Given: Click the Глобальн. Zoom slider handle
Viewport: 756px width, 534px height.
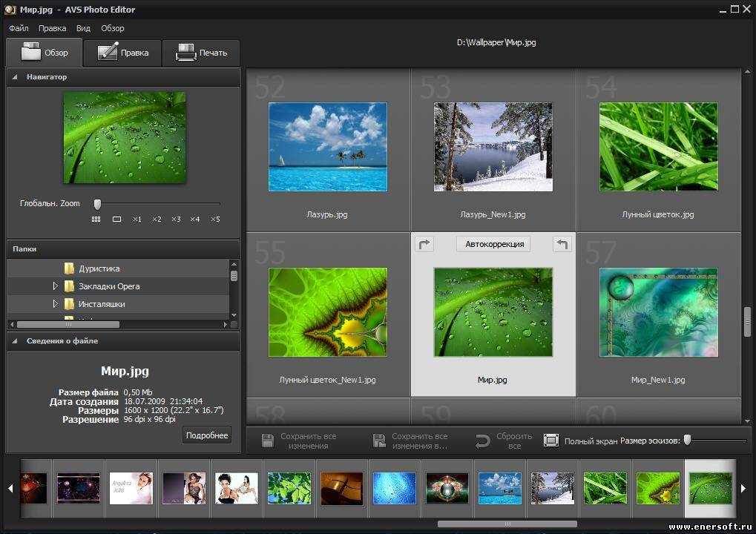Looking at the screenshot, I should tap(97, 204).
